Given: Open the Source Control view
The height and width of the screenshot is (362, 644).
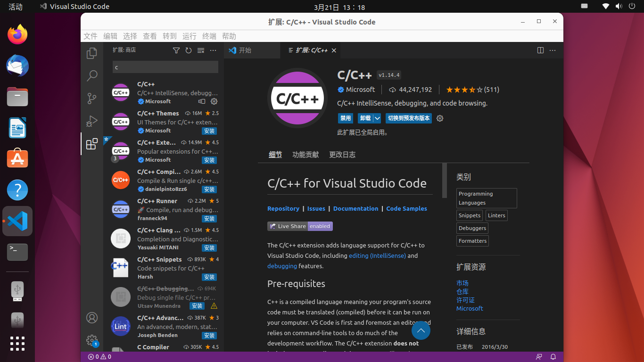Looking at the screenshot, I should [x=92, y=99].
